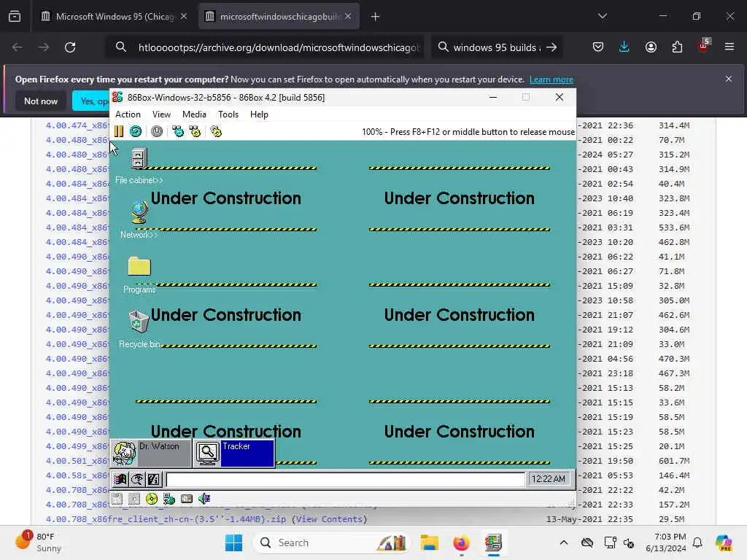This screenshot has width=747, height=560.
Task: Open File Explorer from Windows taskbar
Action: [x=429, y=542]
